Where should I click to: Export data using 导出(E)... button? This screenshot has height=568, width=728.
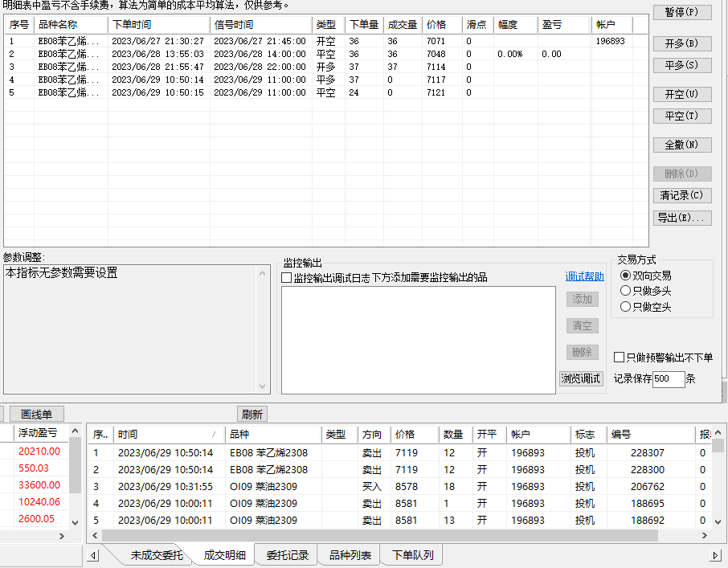coord(682,218)
